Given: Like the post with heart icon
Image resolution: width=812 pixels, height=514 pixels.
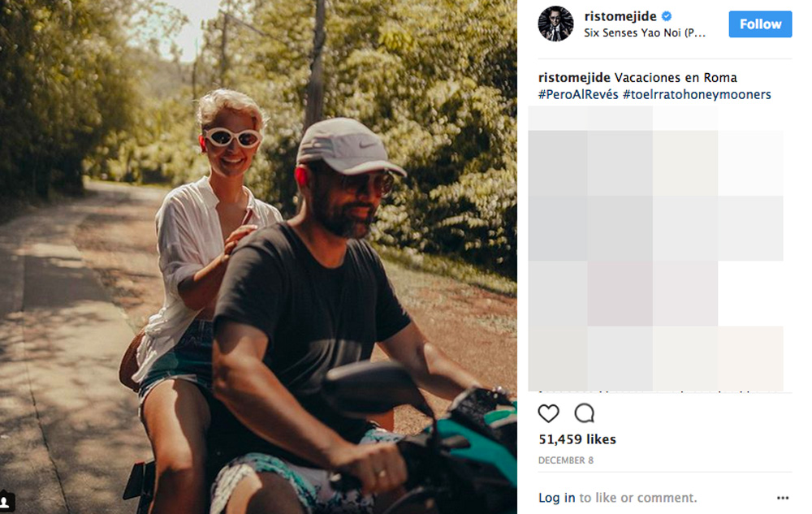Looking at the screenshot, I should [549, 413].
